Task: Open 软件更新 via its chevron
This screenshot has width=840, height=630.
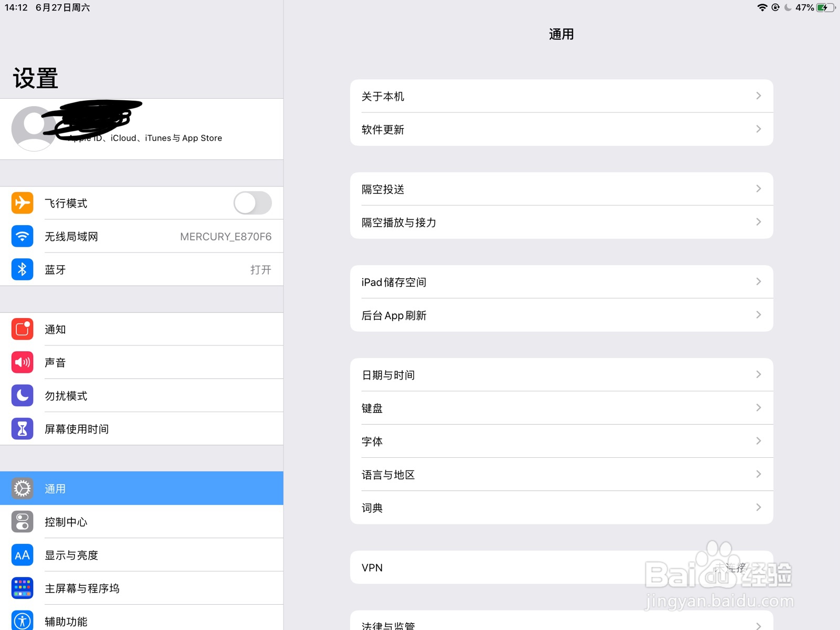Action: (x=758, y=129)
